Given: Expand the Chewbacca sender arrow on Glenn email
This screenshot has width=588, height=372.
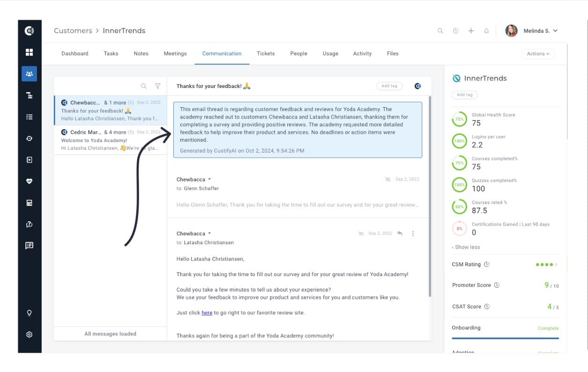Looking at the screenshot, I should point(210,179).
